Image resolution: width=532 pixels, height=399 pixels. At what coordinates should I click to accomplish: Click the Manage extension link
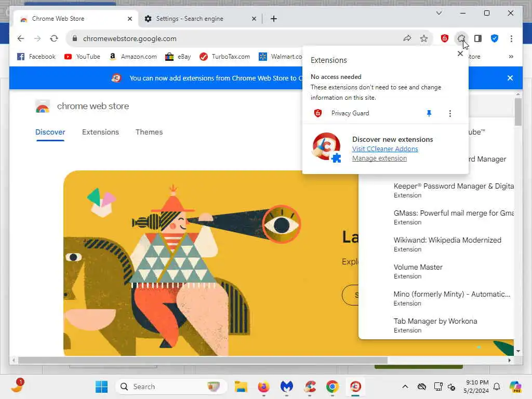pyautogui.click(x=379, y=158)
